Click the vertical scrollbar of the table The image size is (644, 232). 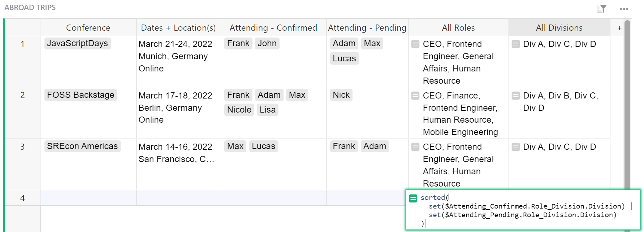click(x=627, y=108)
